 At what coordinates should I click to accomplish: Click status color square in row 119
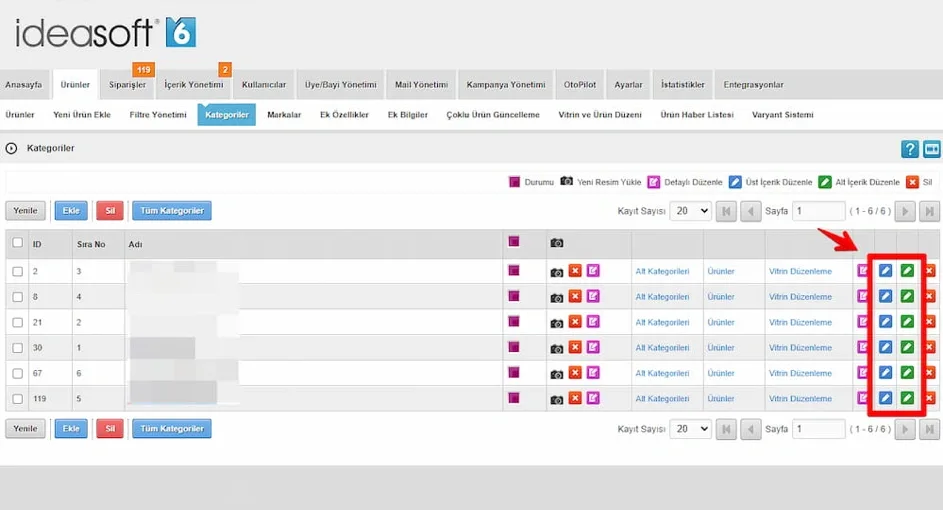(514, 398)
